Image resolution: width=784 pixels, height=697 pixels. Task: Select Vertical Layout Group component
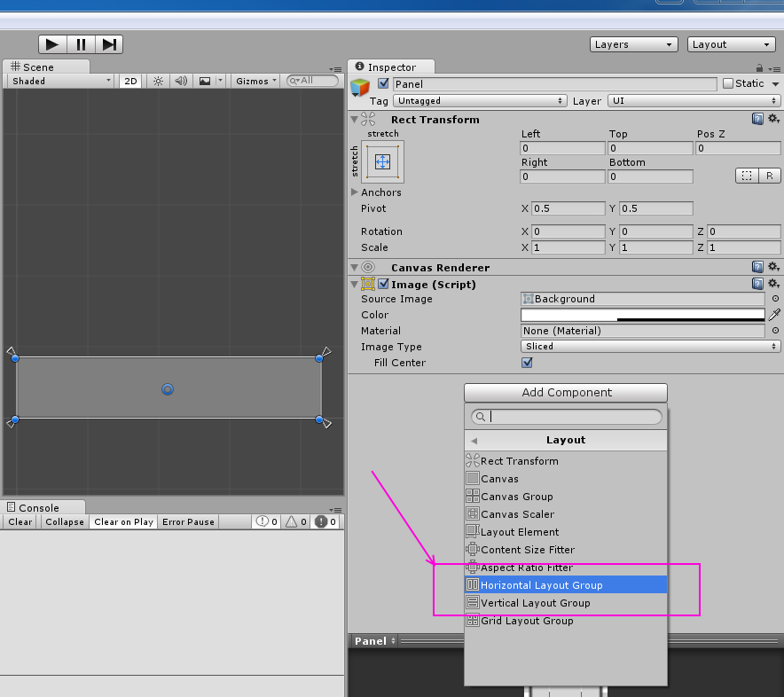[566, 603]
